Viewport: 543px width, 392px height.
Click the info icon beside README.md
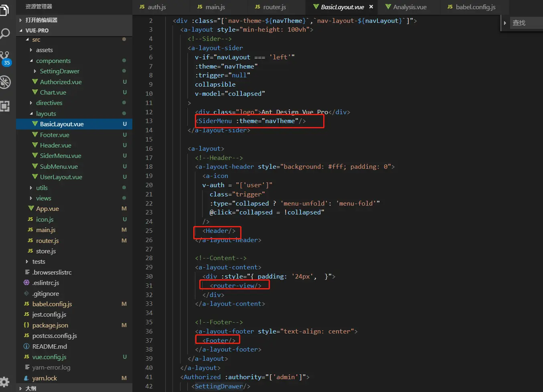point(26,346)
